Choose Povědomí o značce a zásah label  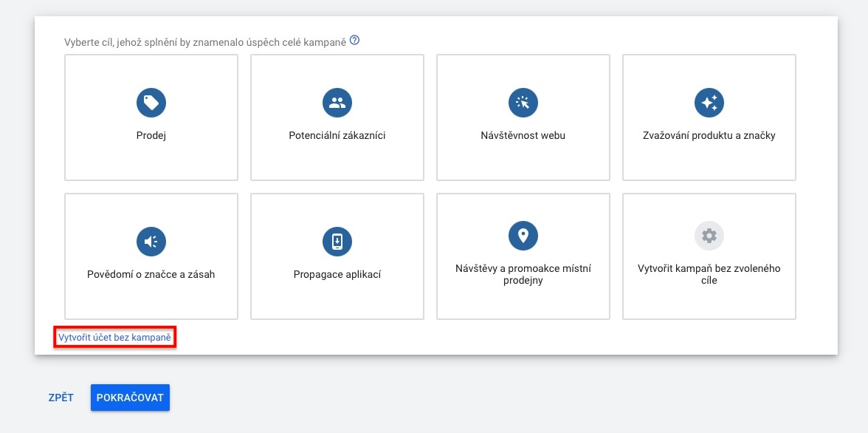[x=151, y=274]
